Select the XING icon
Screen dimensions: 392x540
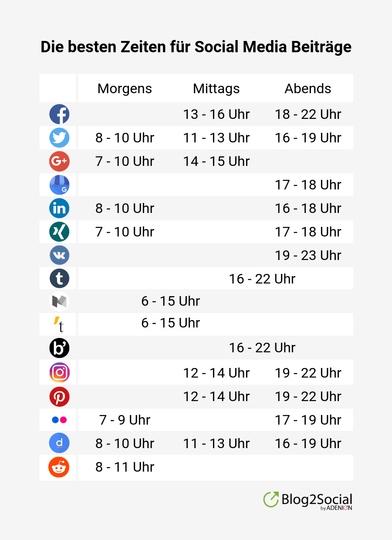pyautogui.click(x=59, y=232)
